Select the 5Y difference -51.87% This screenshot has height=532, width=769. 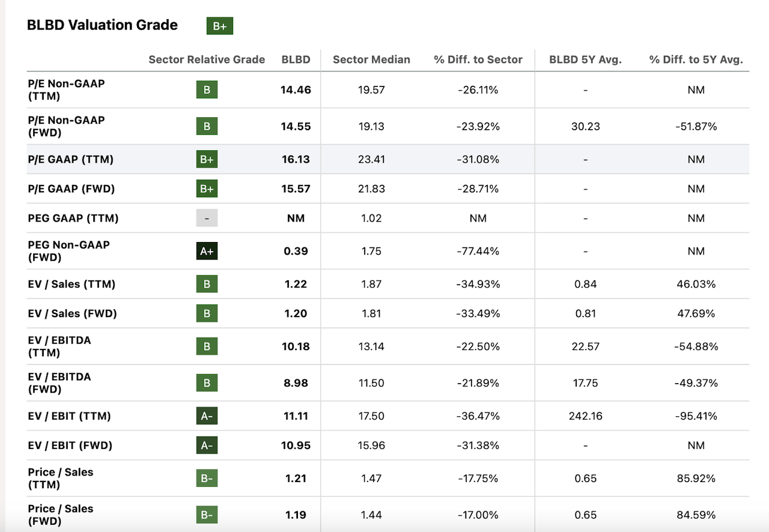click(x=696, y=127)
